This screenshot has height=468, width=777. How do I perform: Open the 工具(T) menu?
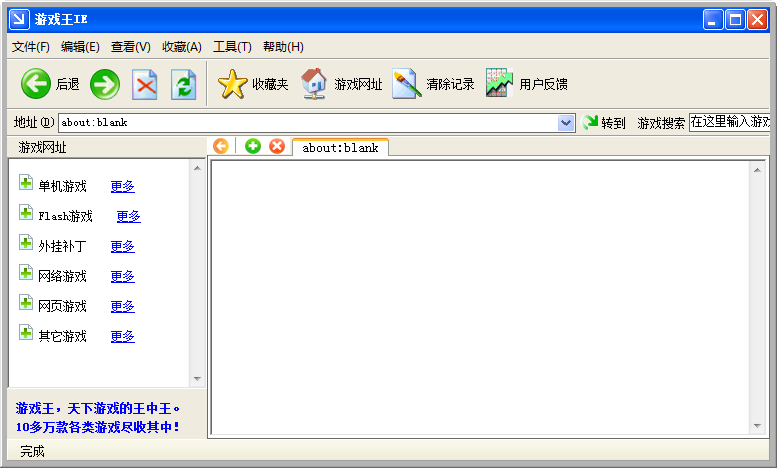click(232, 47)
